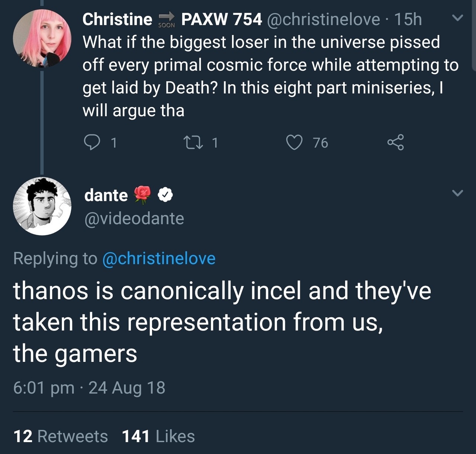Retweet Christine's tweet using the retweet icon
Screen dimensions: 476x454
pyautogui.click(x=192, y=142)
